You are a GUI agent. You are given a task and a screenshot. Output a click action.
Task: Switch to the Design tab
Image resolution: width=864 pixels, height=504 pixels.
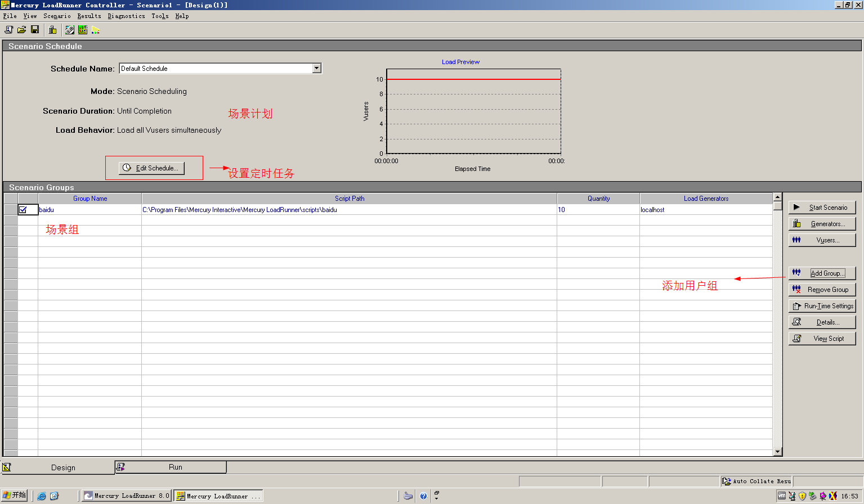[x=57, y=467]
